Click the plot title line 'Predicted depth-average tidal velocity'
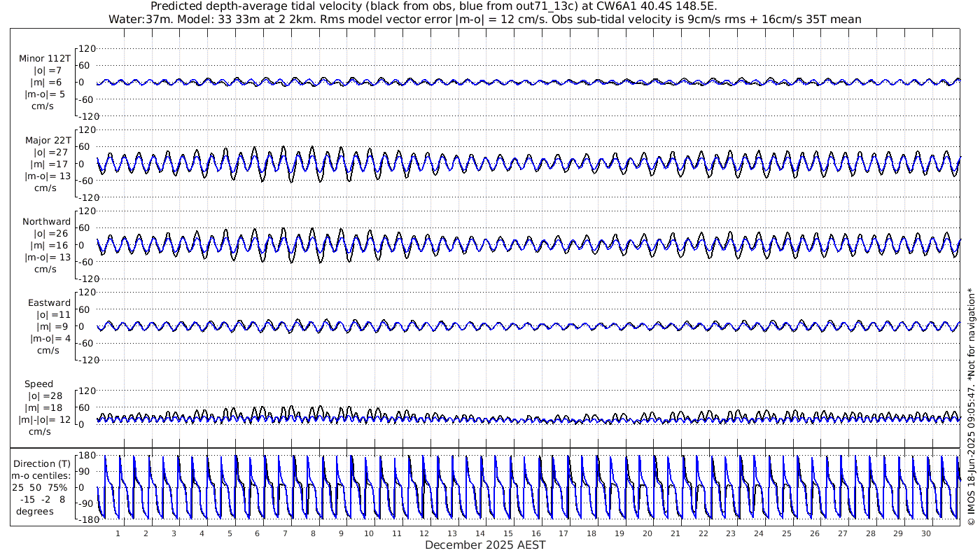Viewport: 980px width, 560px height. point(434,6)
